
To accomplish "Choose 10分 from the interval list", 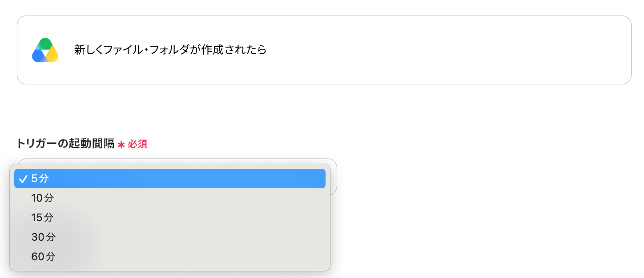I will (x=170, y=198).
